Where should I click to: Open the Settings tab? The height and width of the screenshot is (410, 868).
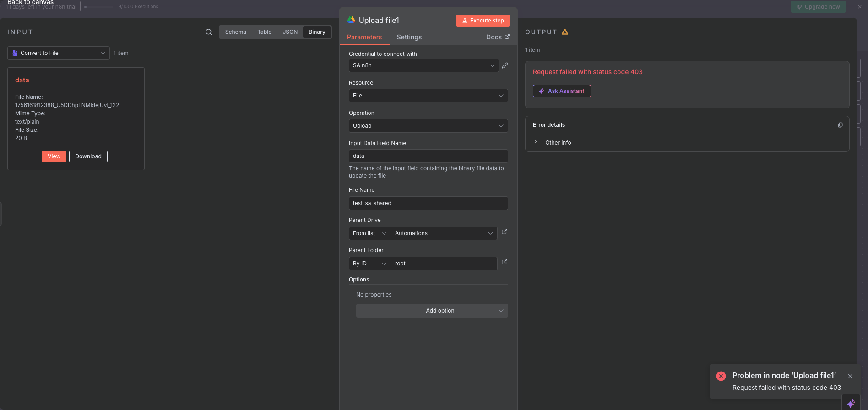coord(409,37)
